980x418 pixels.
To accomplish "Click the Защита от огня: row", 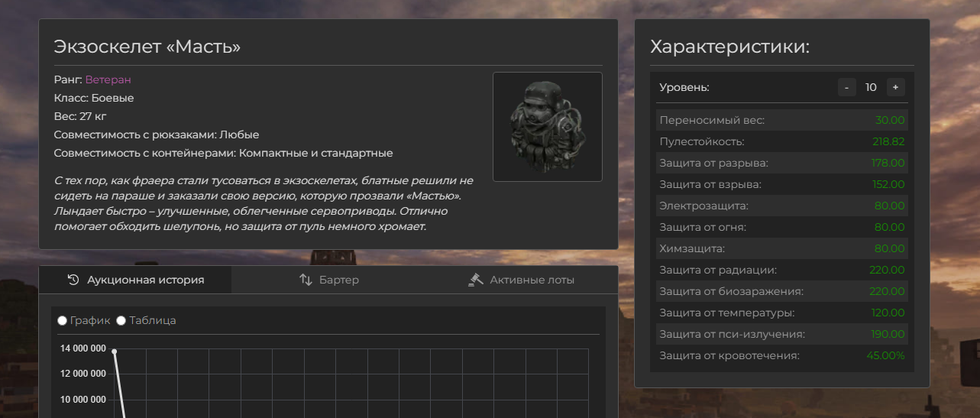I will tap(782, 227).
